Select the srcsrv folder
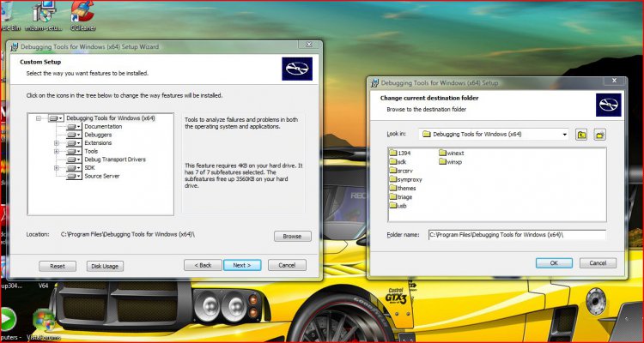 point(401,171)
